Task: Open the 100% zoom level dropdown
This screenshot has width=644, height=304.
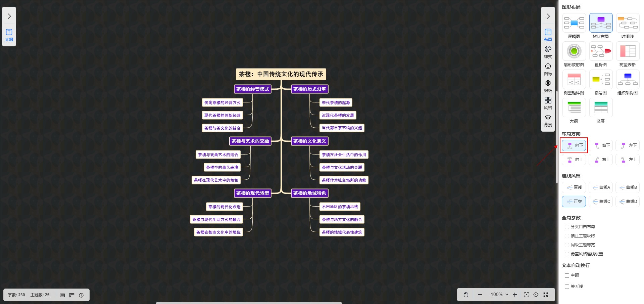Action: tap(499, 295)
